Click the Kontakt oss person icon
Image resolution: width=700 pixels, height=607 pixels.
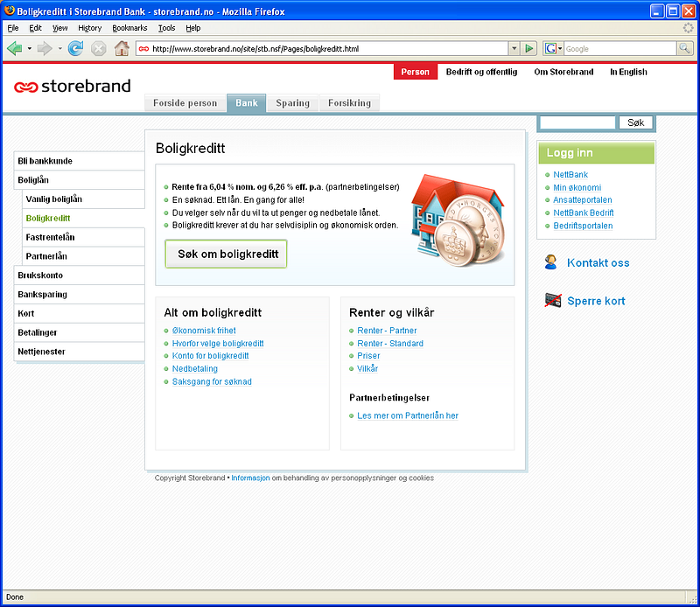(551, 262)
